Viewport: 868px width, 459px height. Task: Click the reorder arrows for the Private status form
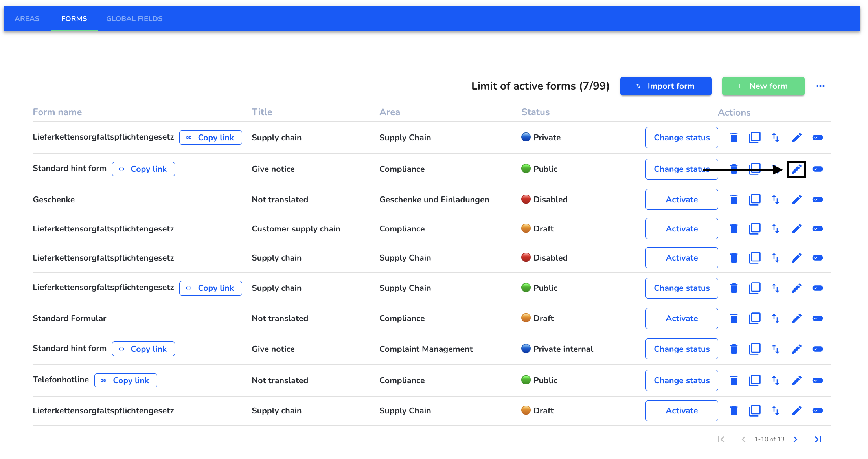[x=775, y=138]
